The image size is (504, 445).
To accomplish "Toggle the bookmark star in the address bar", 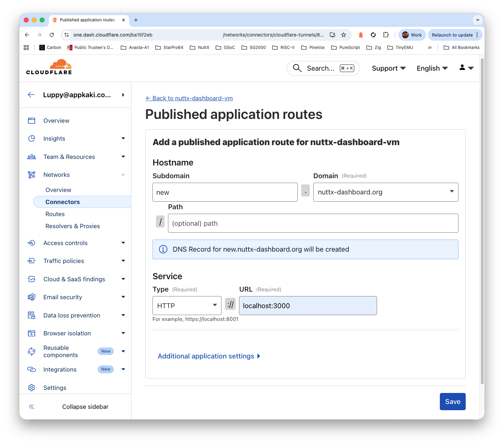I will tap(344, 34).
